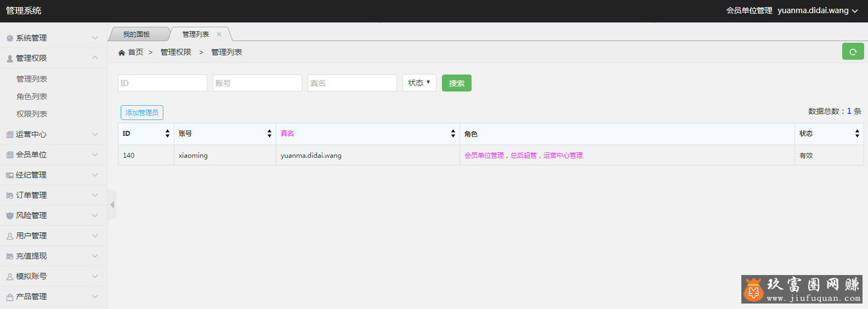Expand the 用户管理 menu chevron

(95, 236)
